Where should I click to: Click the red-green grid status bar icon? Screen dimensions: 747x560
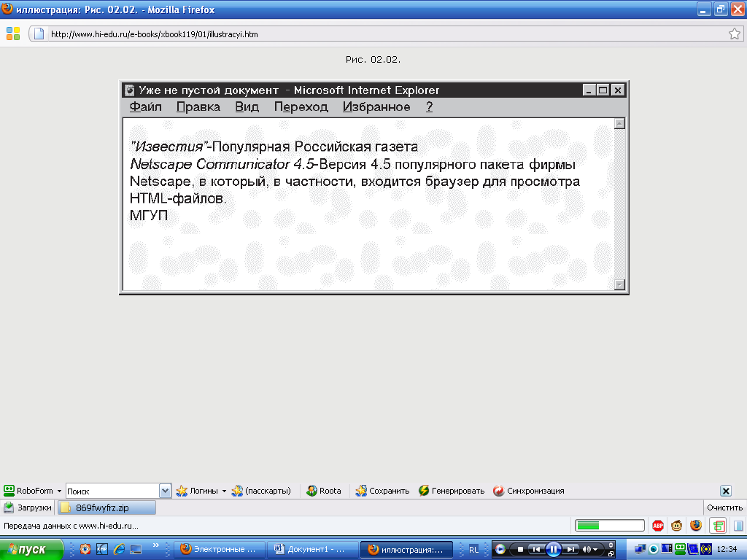(x=718, y=526)
